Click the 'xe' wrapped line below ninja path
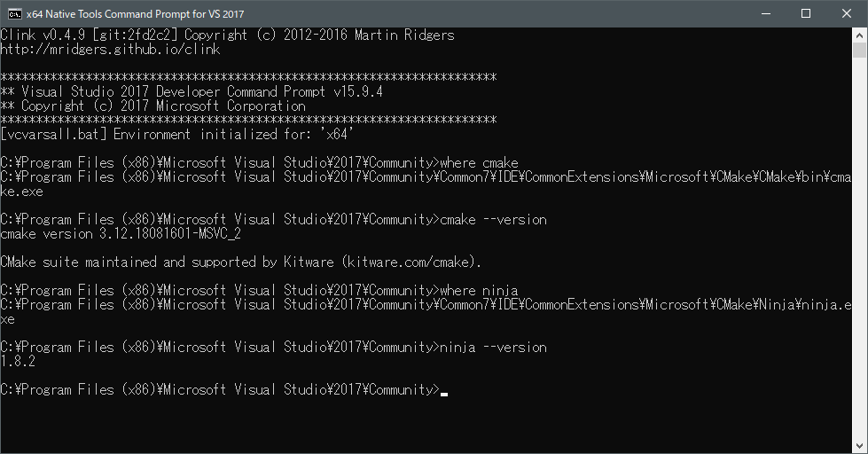The image size is (868, 454). tap(7, 319)
